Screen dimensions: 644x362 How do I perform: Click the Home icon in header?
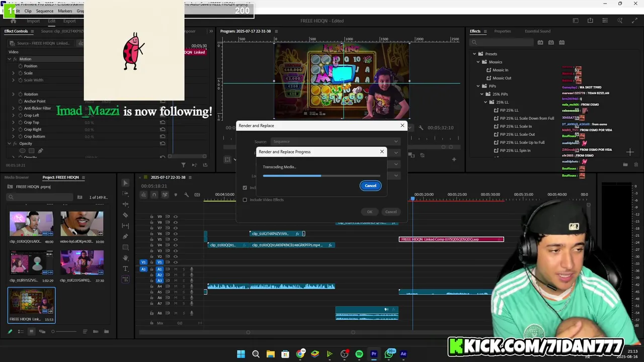13,21
